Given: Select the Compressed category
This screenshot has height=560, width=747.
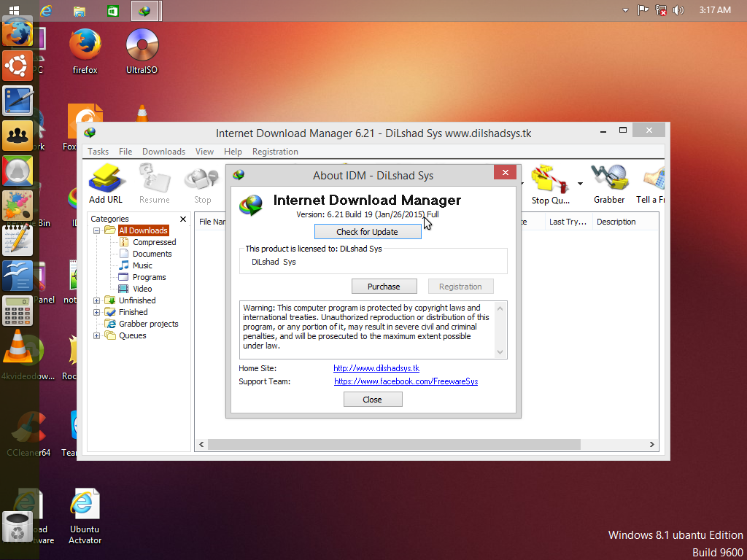Looking at the screenshot, I should (x=155, y=242).
